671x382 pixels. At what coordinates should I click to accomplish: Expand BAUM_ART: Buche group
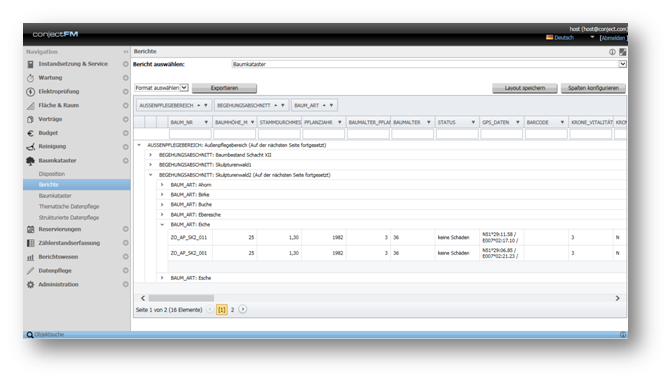(162, 204)
